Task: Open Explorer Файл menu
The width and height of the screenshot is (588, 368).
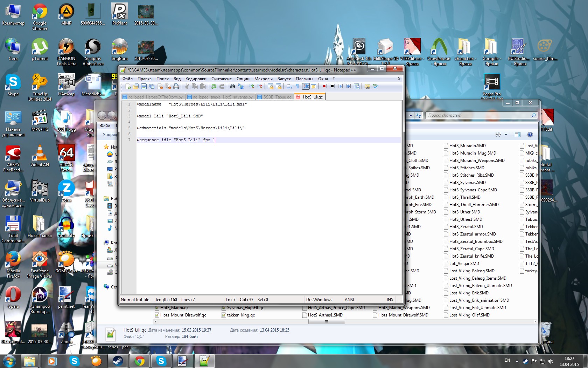Action: [x=105, y=126]
